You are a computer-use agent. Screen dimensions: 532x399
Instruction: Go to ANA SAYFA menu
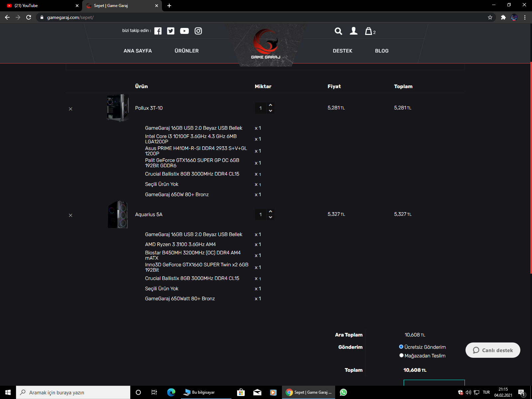click(138, 51)
